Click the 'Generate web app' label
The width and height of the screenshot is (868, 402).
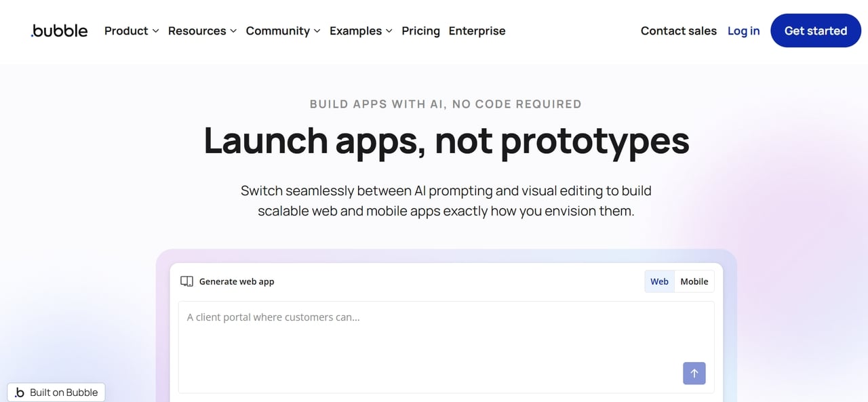(x=237, y=281)
